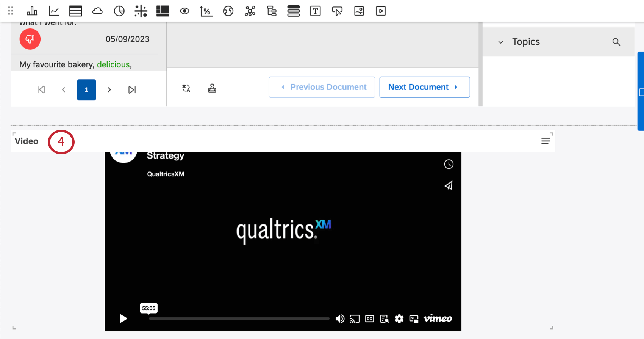
Task: Mute the video volume
Action: (340, 319)
